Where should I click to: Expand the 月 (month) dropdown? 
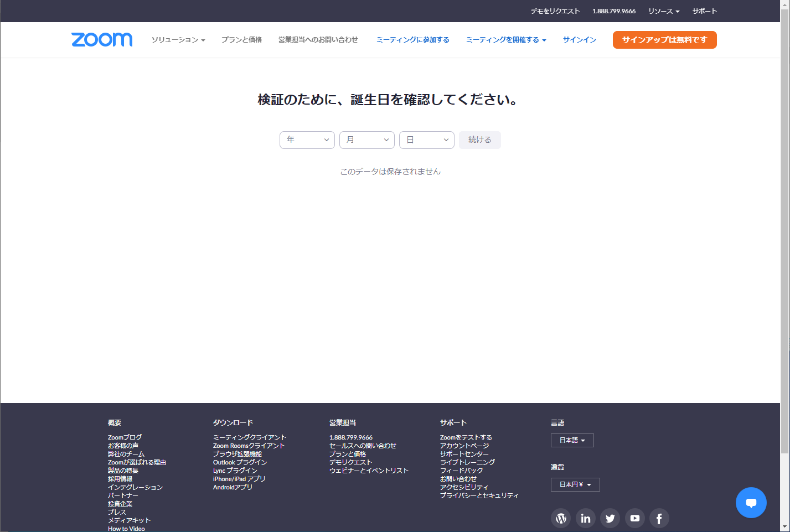[367, 140]
